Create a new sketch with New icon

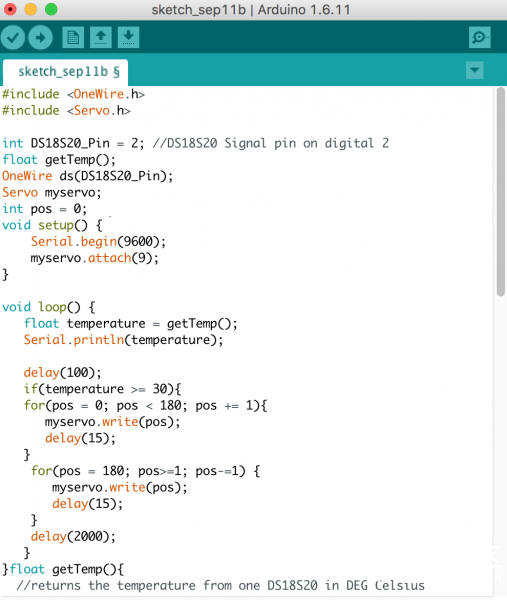(73, 38)
